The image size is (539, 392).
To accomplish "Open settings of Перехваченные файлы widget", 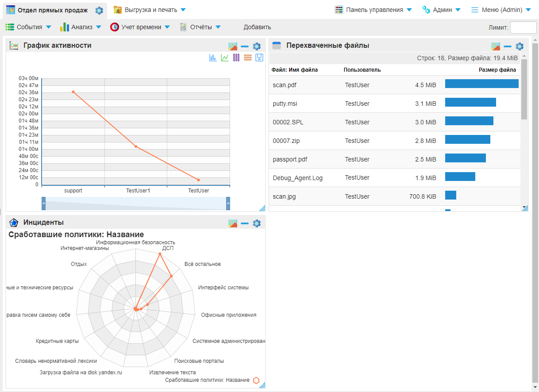I will point(520,46).
